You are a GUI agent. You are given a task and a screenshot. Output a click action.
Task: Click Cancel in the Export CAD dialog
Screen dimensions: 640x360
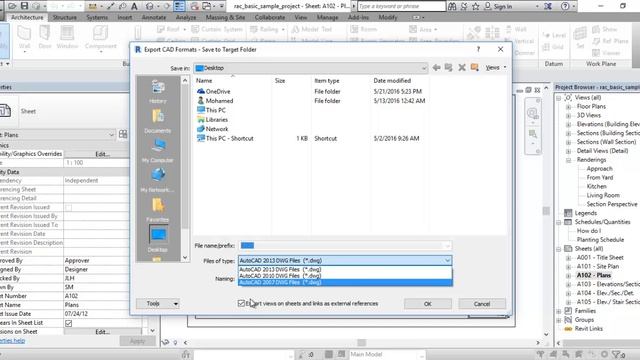482,304
